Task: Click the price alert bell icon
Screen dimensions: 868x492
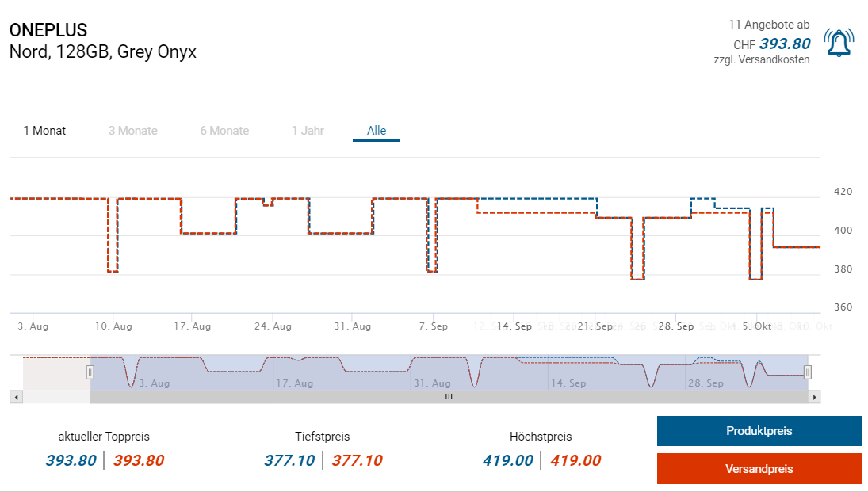Action: pos(839,43)
